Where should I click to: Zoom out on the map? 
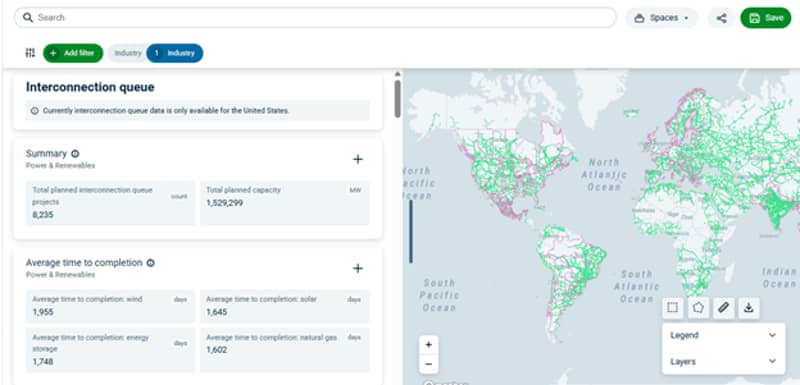[x=429, y=364]
